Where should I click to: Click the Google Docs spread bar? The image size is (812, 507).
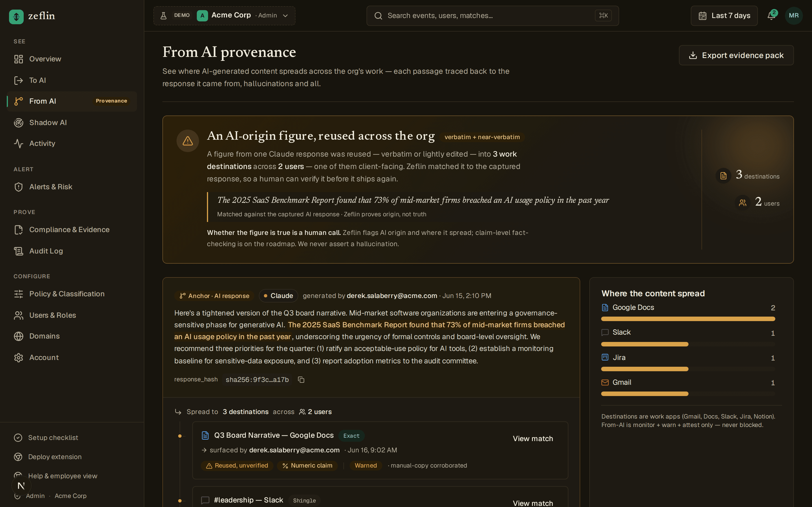point(688,319)
